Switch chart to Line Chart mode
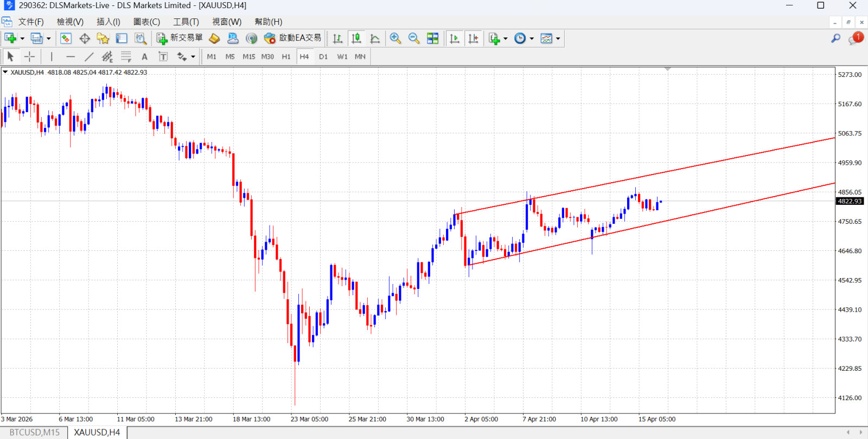Image resolution: width=868 pixels, height=439 pixels. tap(375, 38)
